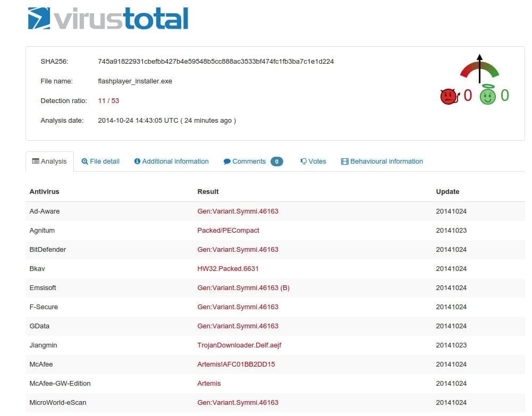The width and height of the screenshot is (532, 416).
Task: Click the thumbs-down Votes icon
Action: tap(303, 162)
